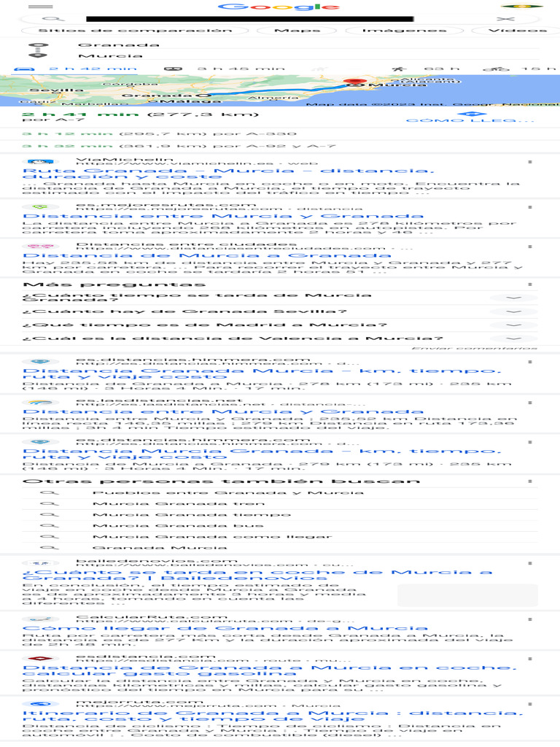Click the ViaMichelin favicon
The height and width of the screenshot is (747, 560).
pyautogui.click(x=41, y=162)
